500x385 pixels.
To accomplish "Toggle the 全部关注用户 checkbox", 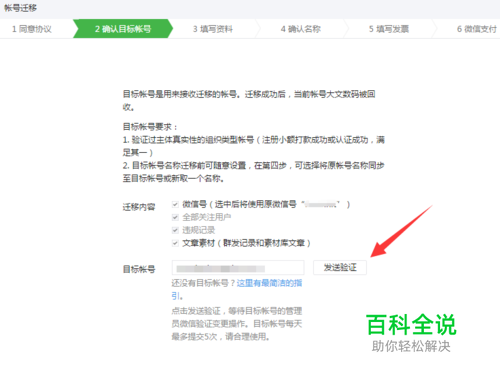I will (175, 217).
